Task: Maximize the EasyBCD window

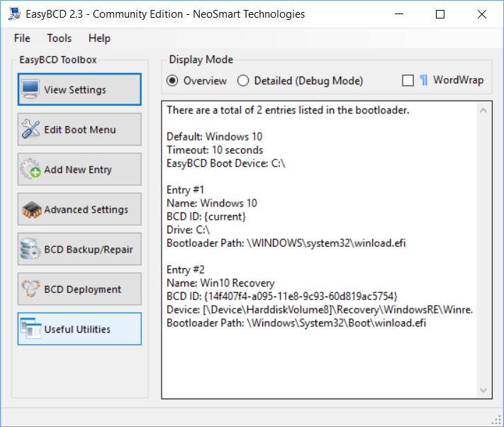Action: [x=440, y=14]
